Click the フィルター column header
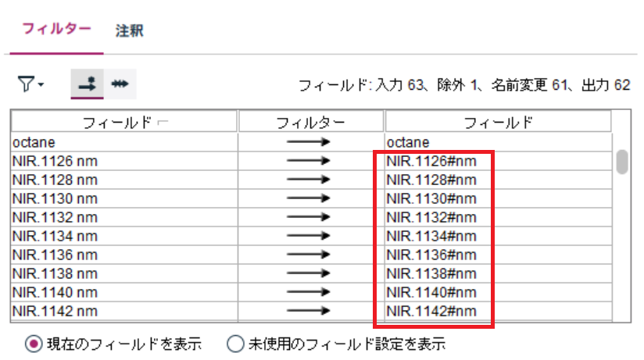The height and width of the screenshot is (360, 644). coord(311,122)
